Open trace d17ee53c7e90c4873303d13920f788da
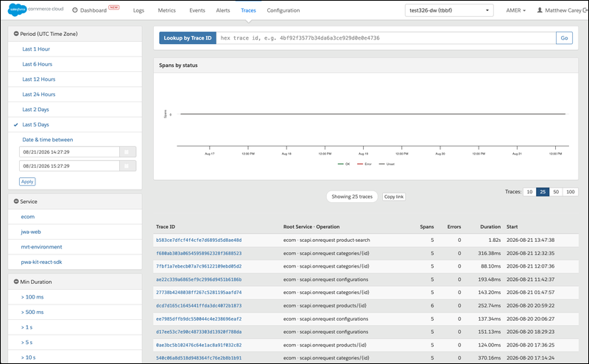The image size is (589, 364). click(x=199, y=332)
